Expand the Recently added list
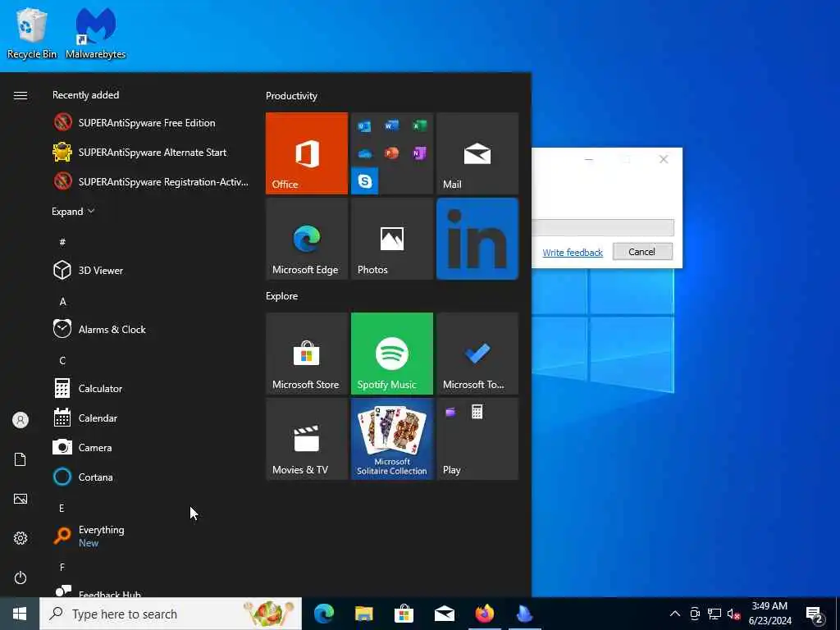The height and width of the screenshot is (630, 840). pos(73,212)
